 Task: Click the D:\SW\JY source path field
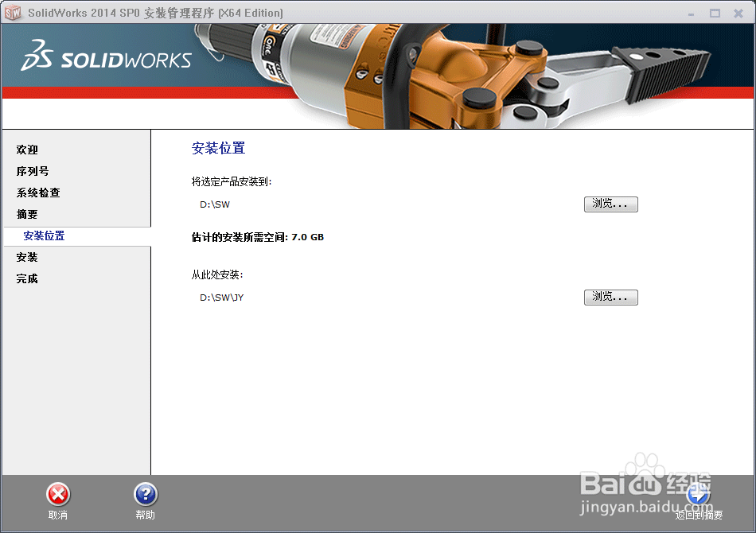[220, 298]
